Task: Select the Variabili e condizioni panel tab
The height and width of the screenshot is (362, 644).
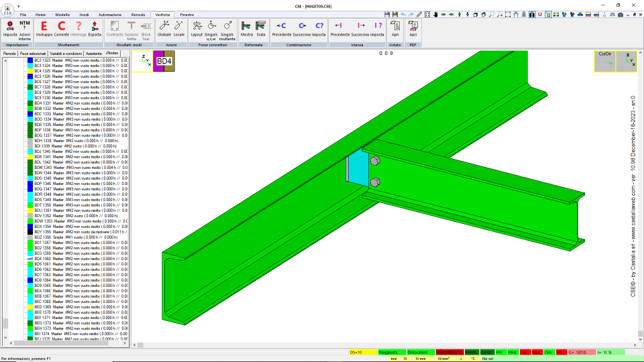Action: 66,54
